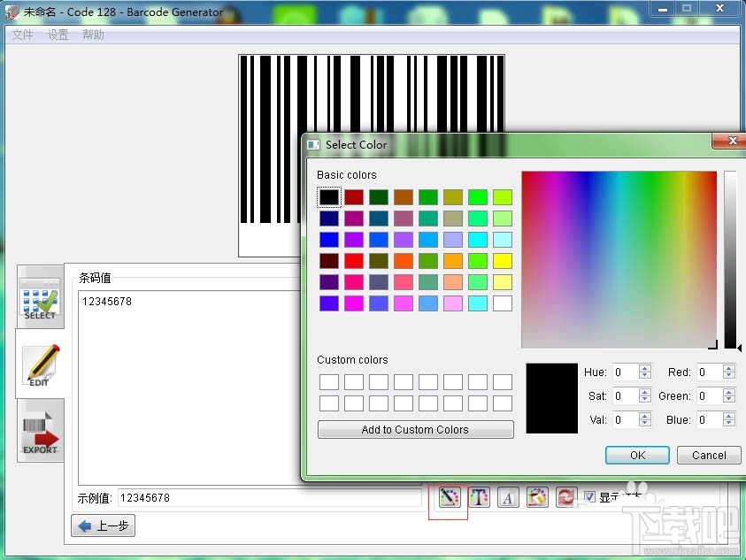Click the font style 'A' icon
Screen dimensions: 746x560
(508, 497)
